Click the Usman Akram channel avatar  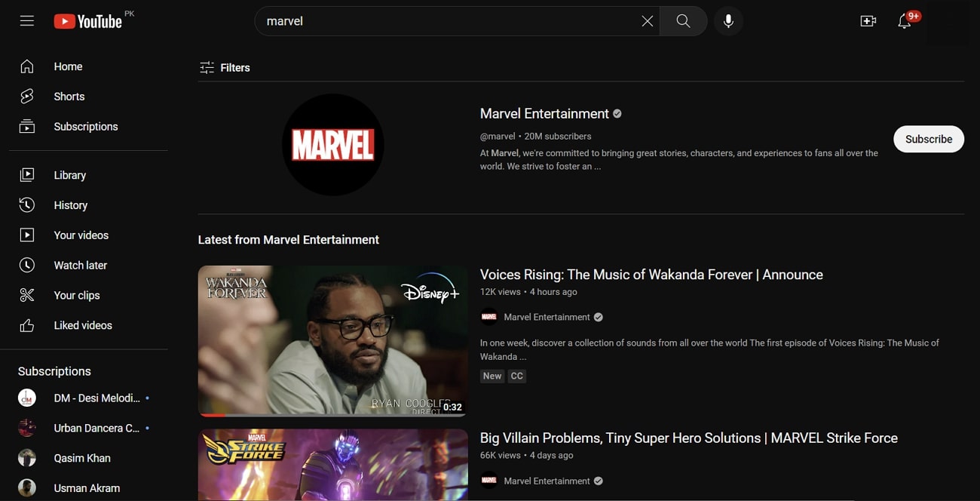tap(27, 488)
